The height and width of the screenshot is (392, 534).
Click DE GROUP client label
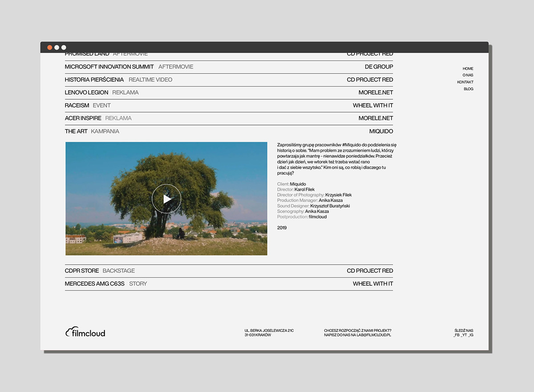(x=379, y=67)
